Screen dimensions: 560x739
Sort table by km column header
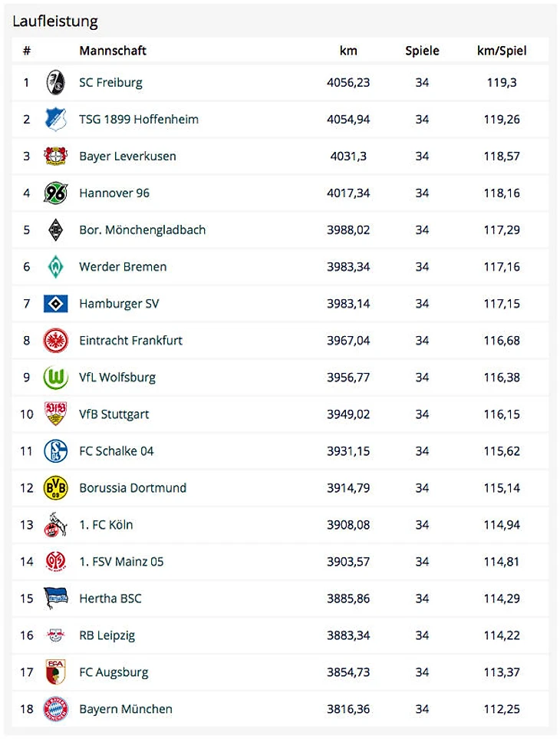[348, 51]
